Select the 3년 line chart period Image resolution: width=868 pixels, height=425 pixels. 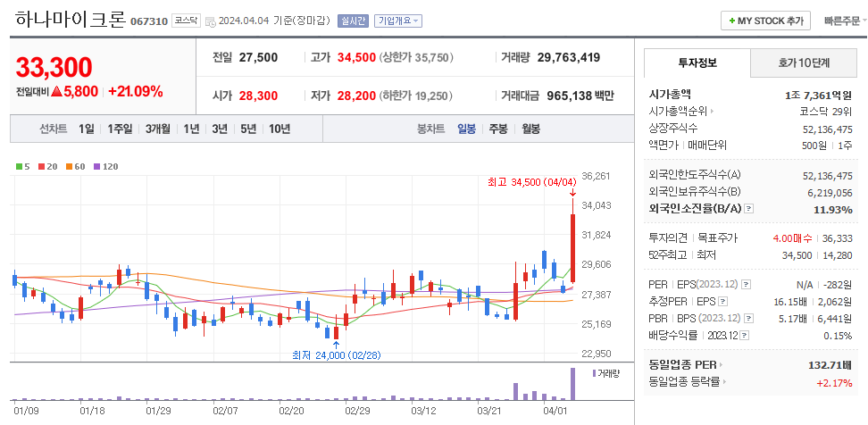[220, 129]
